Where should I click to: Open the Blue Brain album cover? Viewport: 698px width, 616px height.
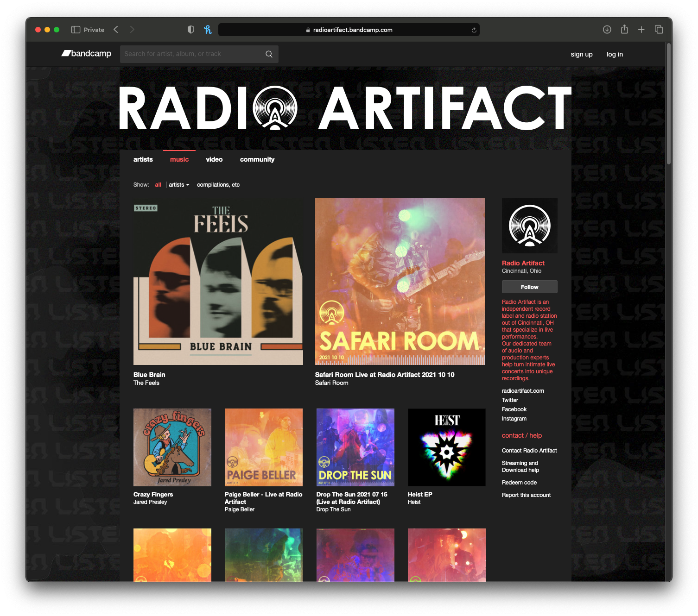[x=218, y=282]
